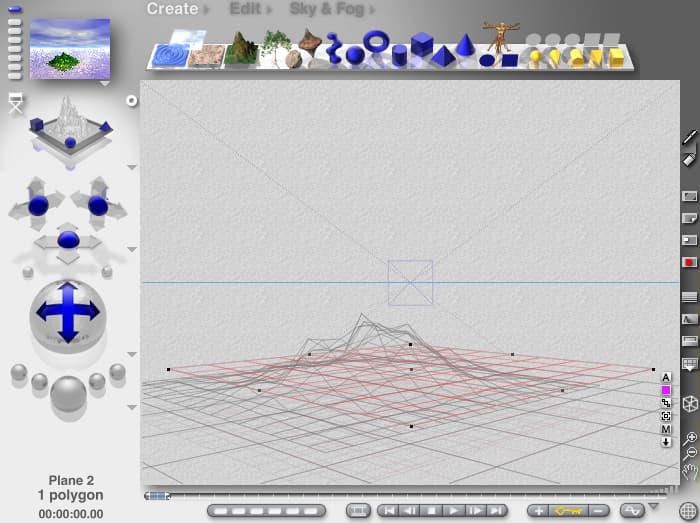The width and height of the screenshot is (700, 523).
Task: Add a tree object to the scene
Action: point(276,45)
